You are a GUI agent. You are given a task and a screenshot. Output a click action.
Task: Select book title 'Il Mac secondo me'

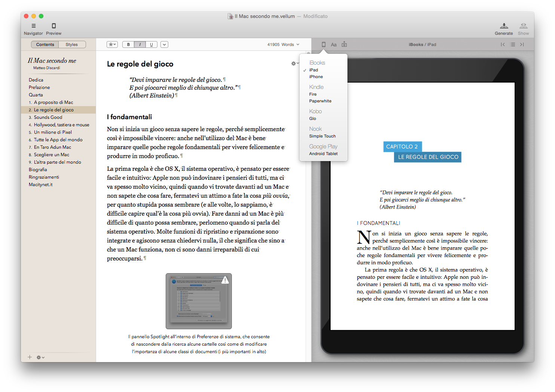pyautogui.click(x=52, y=61)
